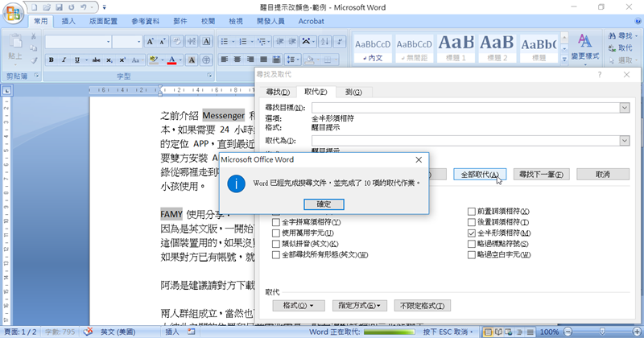Check 略過標點符號(S) checkbox
Screen dimensions: 644x338
pyautogui.click(x=472, y=244)
